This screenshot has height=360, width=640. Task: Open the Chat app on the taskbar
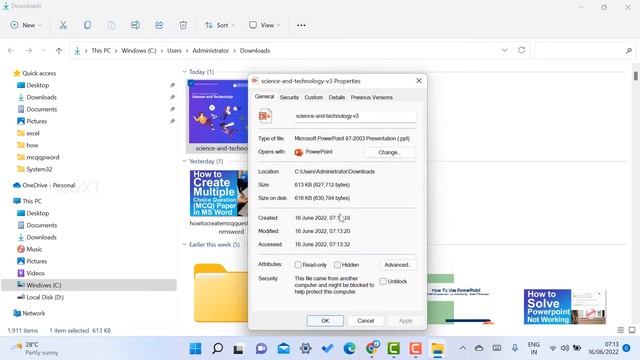coord(261,349)
